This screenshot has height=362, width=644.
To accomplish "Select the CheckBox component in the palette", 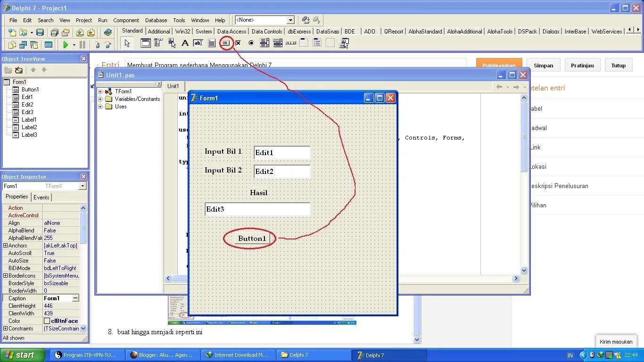I will [x=238, y=43].
